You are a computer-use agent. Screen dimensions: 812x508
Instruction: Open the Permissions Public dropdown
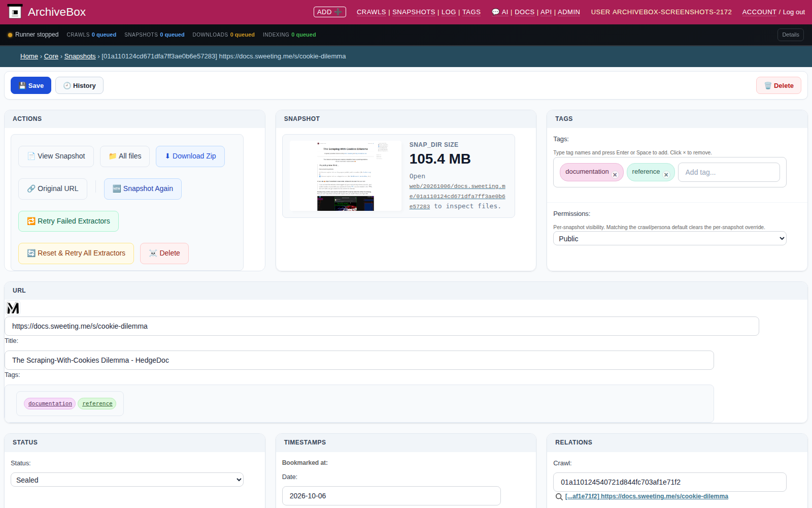click(x=669, y=238)
